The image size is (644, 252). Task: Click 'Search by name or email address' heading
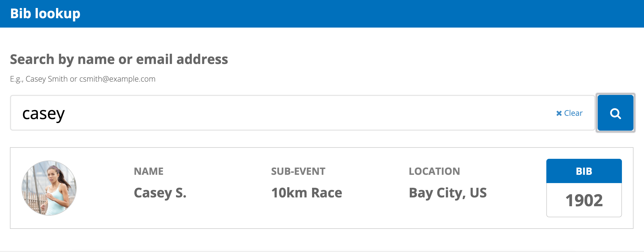[119, 59]
